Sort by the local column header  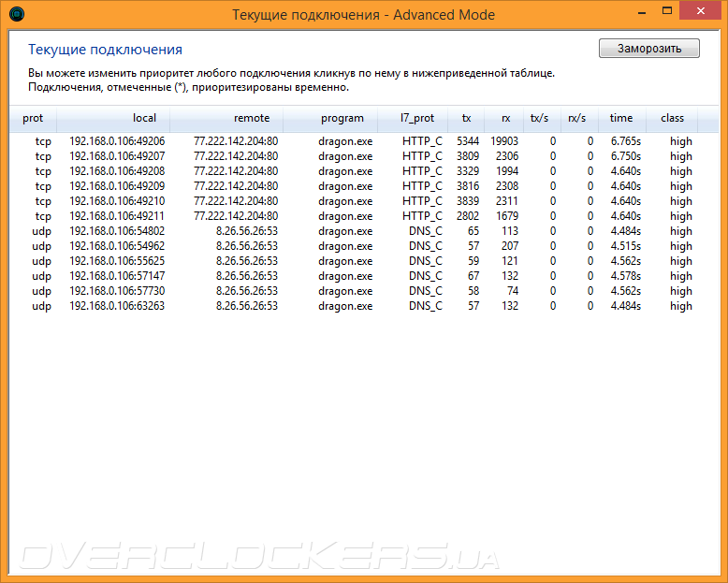pyautogui.click(x=113, y=118)
